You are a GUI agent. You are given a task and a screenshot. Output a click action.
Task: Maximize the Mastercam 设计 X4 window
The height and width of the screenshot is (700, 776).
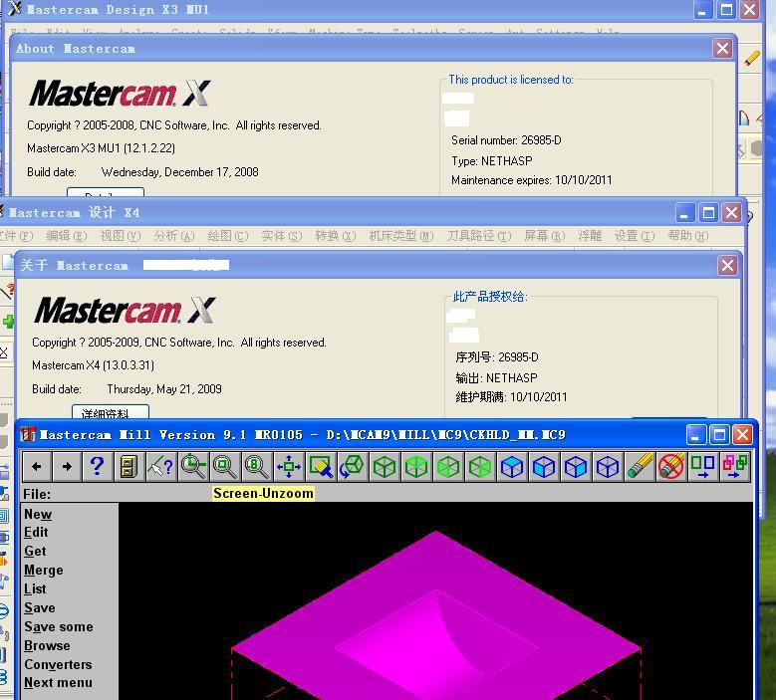(x=708, y=213)
